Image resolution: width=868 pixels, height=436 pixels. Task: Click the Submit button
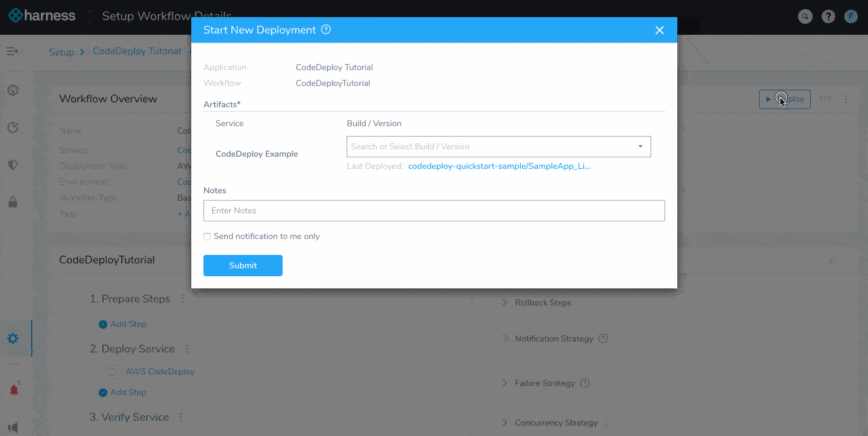243,265
